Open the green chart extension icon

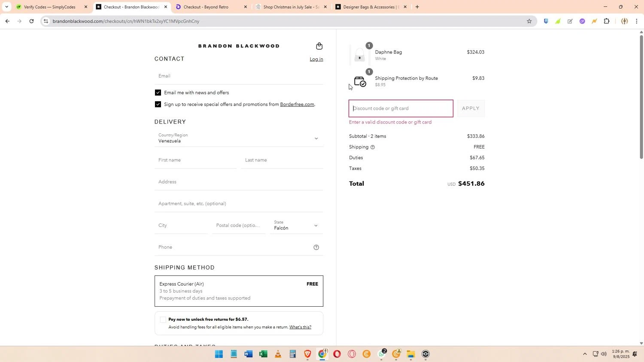[x=558, y=21]
